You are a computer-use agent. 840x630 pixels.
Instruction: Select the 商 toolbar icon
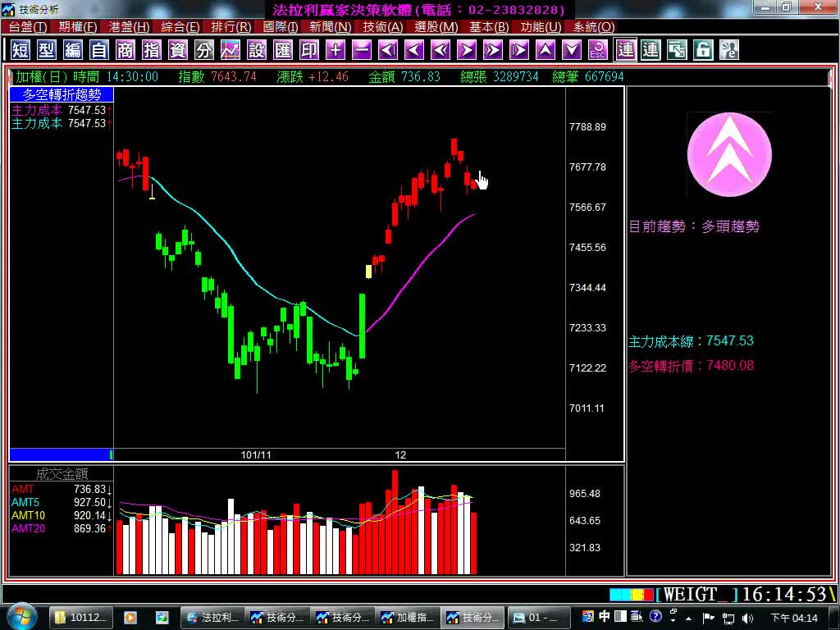[x=126, y=50]
